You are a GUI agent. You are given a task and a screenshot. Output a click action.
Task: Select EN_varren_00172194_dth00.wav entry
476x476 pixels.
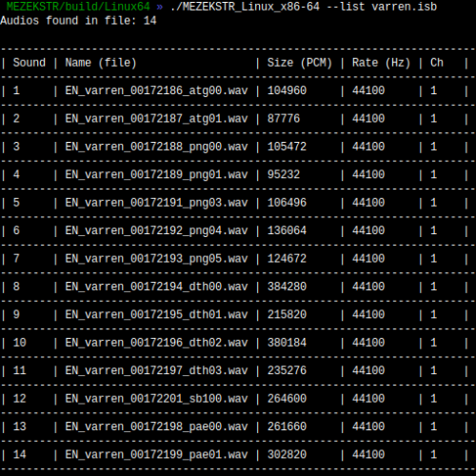(156, 287)
